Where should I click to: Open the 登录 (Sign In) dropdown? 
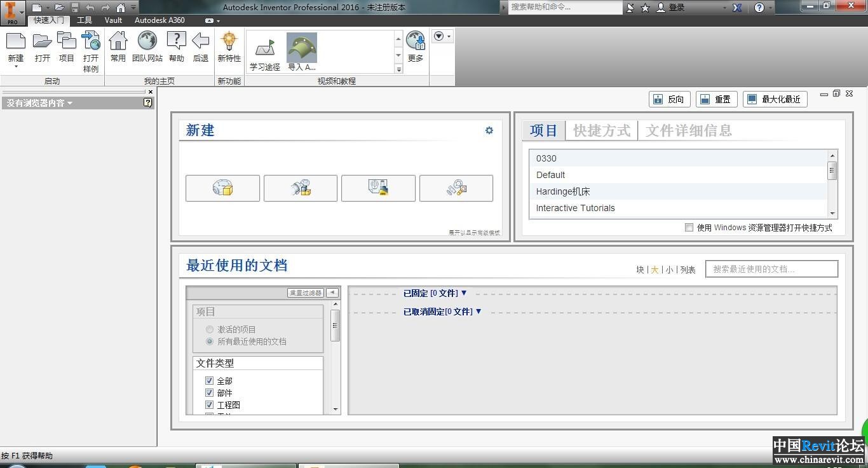tap(724, 8)
